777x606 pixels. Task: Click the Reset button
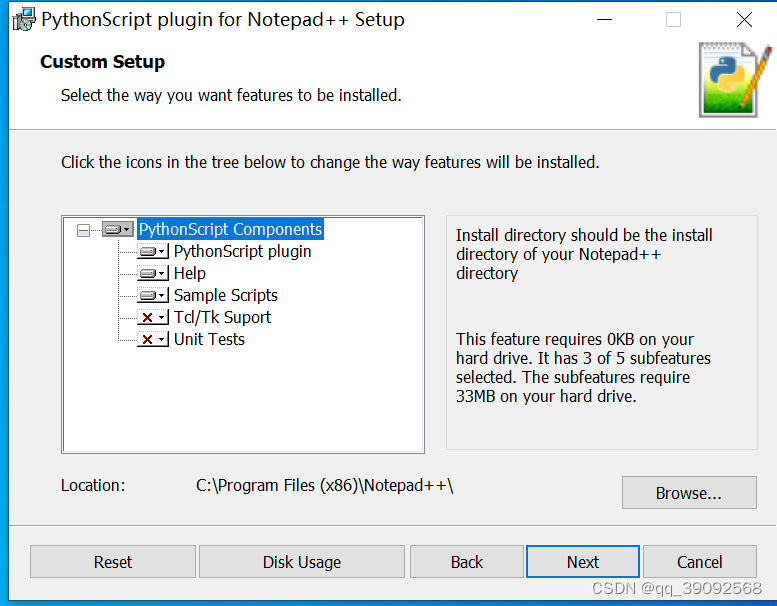click(x=113, y=562)
